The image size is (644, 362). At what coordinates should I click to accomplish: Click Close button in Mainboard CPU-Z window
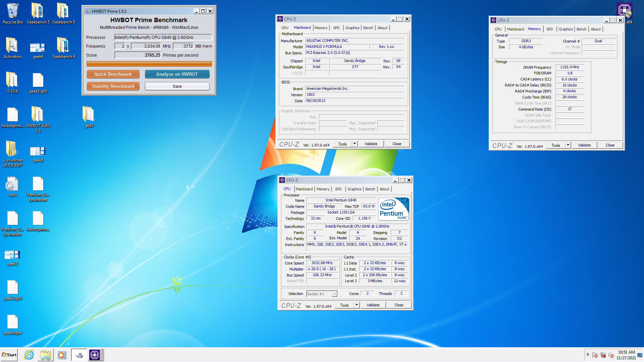point(397,144)
